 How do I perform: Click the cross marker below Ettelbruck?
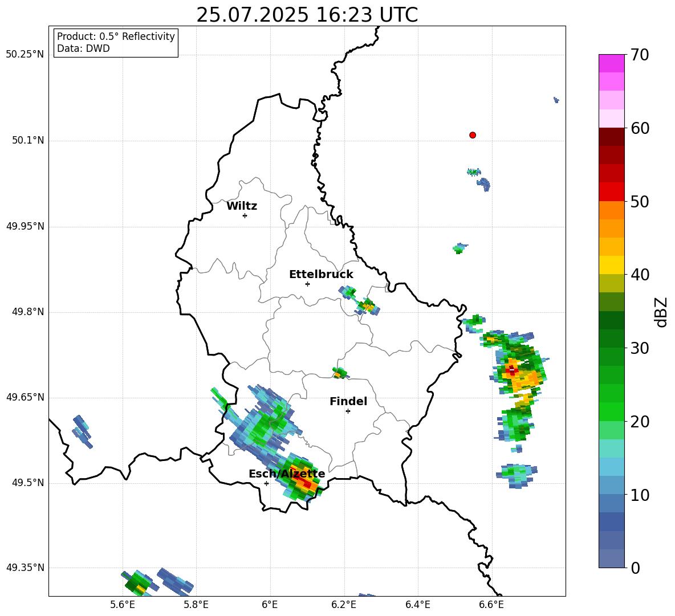[307, 284]
